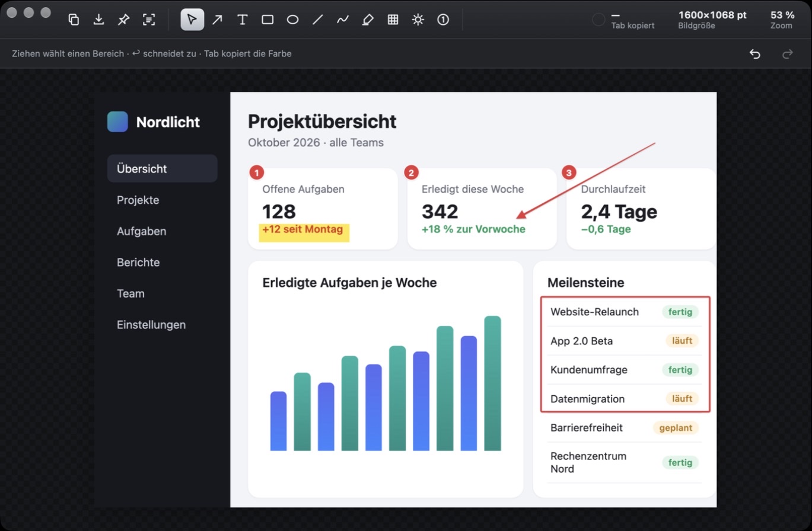Choose the straight line tool
This screenshot has width=812, height=531.
[x=318, y=20]
